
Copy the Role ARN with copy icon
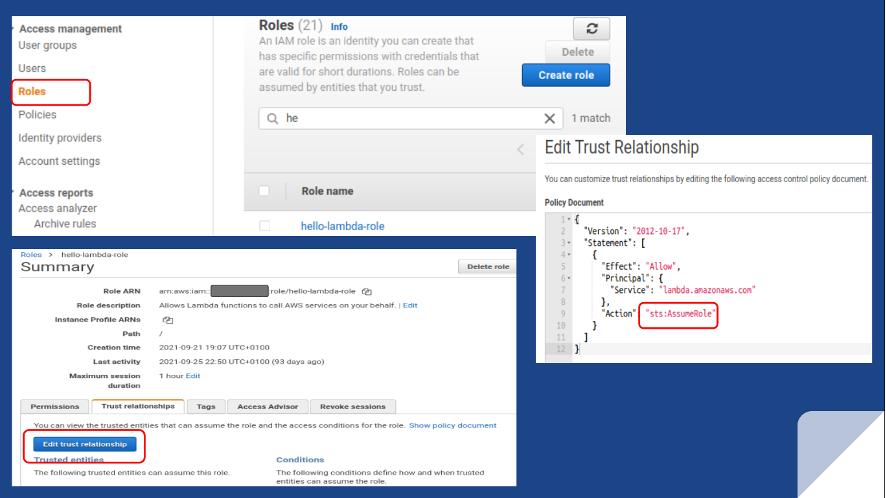click(367, 291)
